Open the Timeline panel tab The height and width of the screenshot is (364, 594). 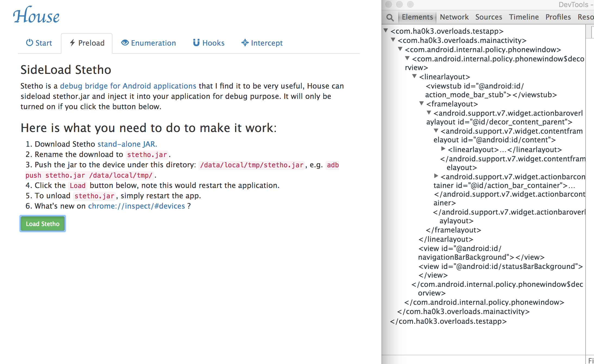(x=524, y=17)
